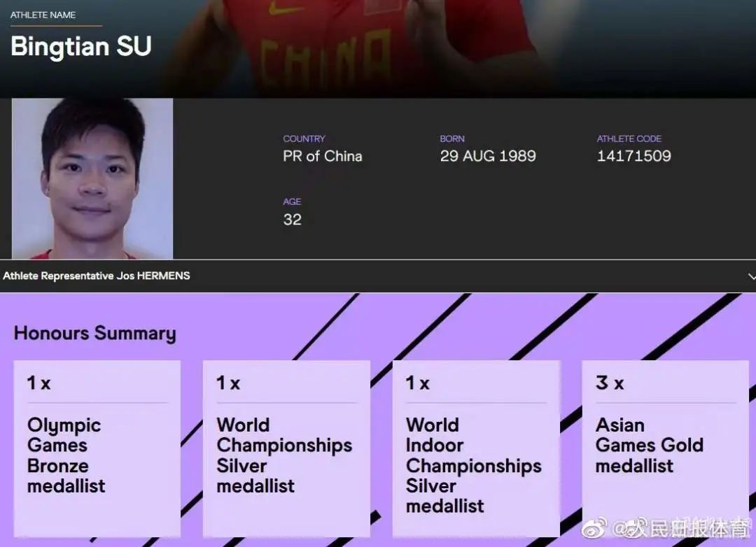Click the Bingtian SU name heading
756x547 pixels.
click(x=81, y=46)
